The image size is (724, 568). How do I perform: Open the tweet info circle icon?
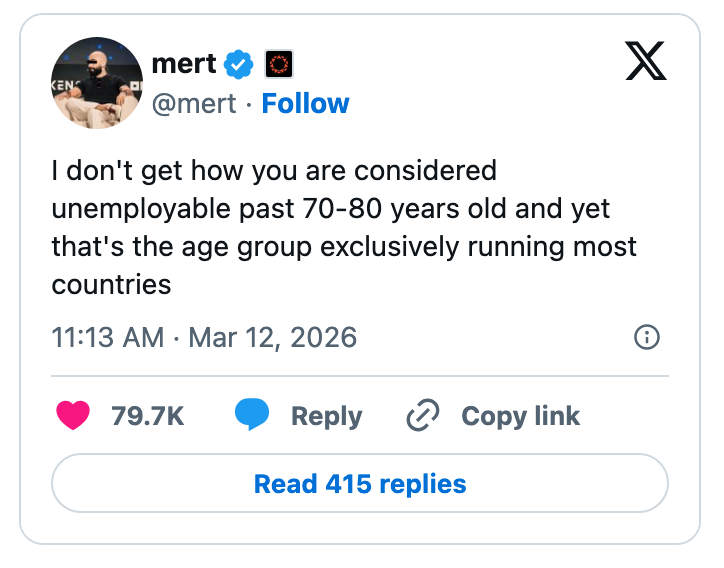[647, 338]
